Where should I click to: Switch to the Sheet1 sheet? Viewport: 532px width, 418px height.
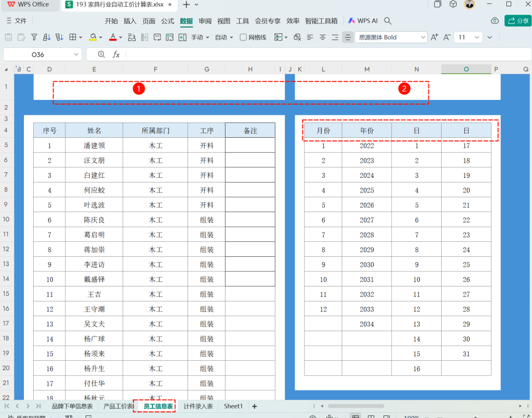click(x=233, y=407)
